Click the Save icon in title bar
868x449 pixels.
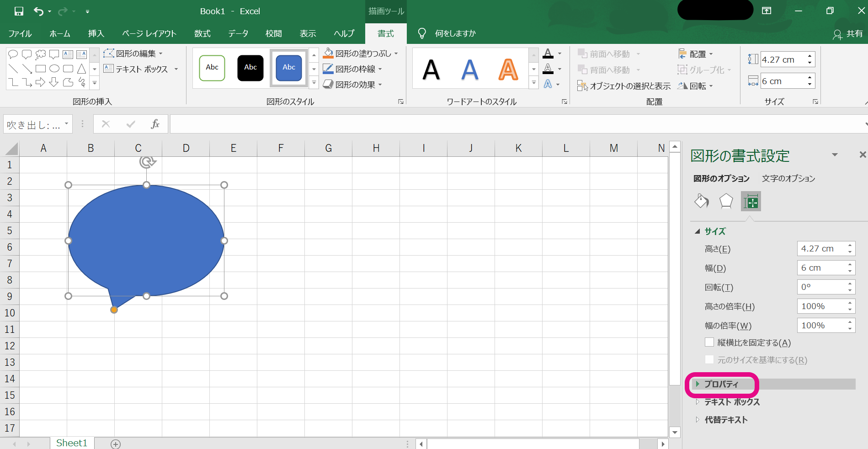click(19, 11)
